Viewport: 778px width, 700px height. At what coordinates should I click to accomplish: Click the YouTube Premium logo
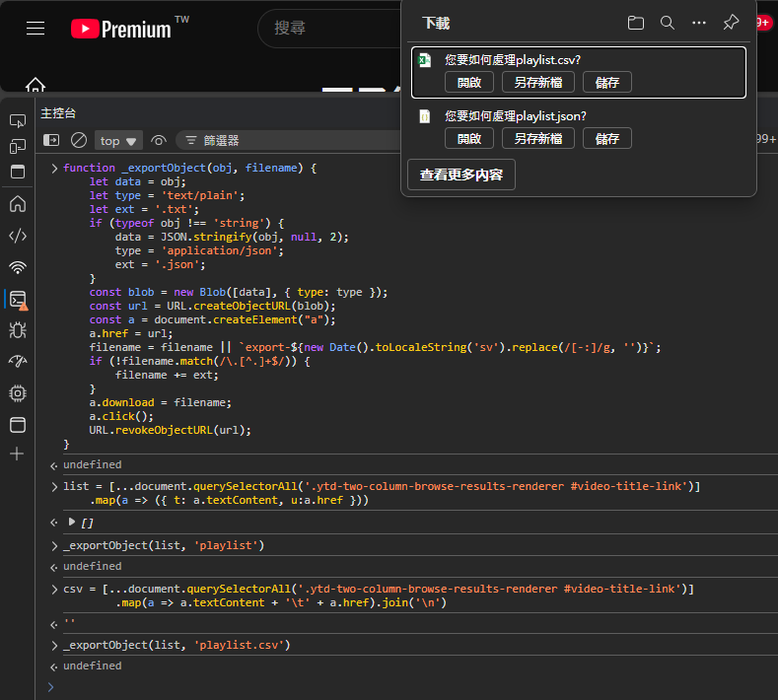(x=121, y=29)
